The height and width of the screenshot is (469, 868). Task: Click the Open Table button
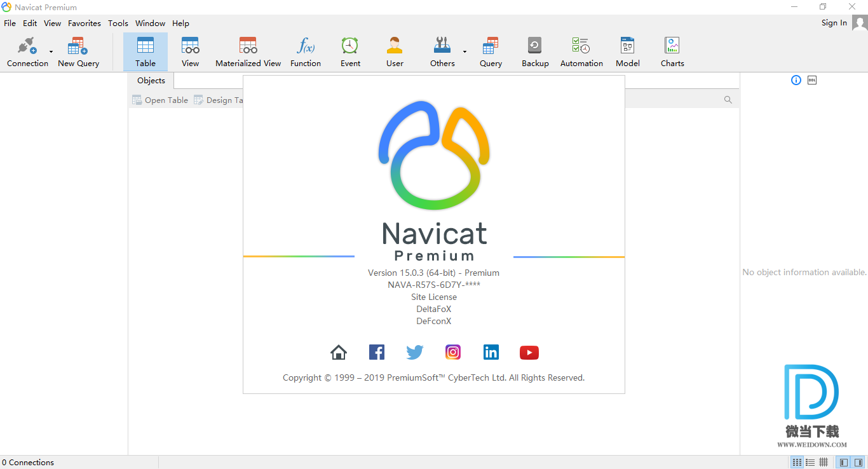[160, 100]
